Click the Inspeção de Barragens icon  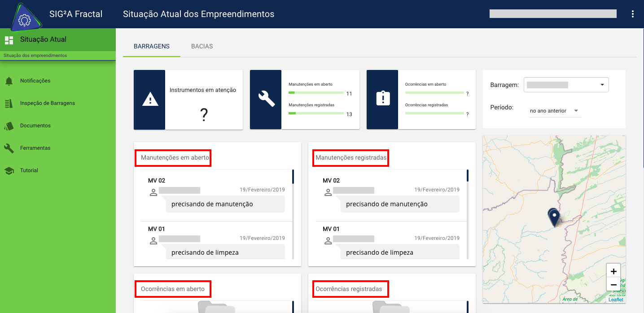(9, 104)
